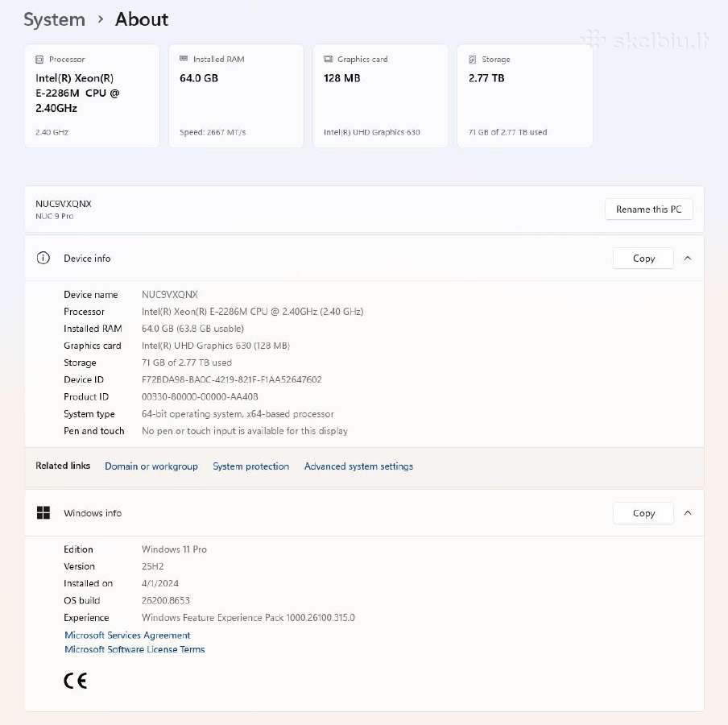Select the System type value
728x725 pixels.
click(x=238, y=414)
